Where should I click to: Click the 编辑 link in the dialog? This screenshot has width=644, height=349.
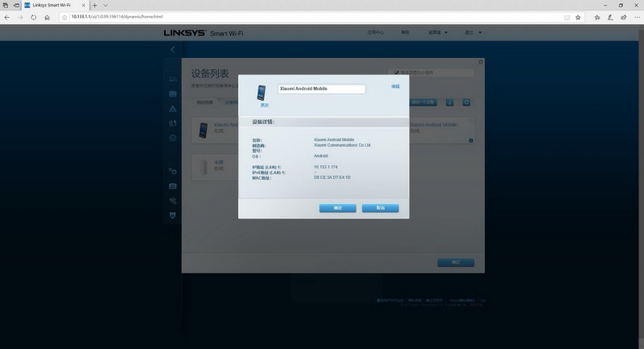click(x=395, y=86)
